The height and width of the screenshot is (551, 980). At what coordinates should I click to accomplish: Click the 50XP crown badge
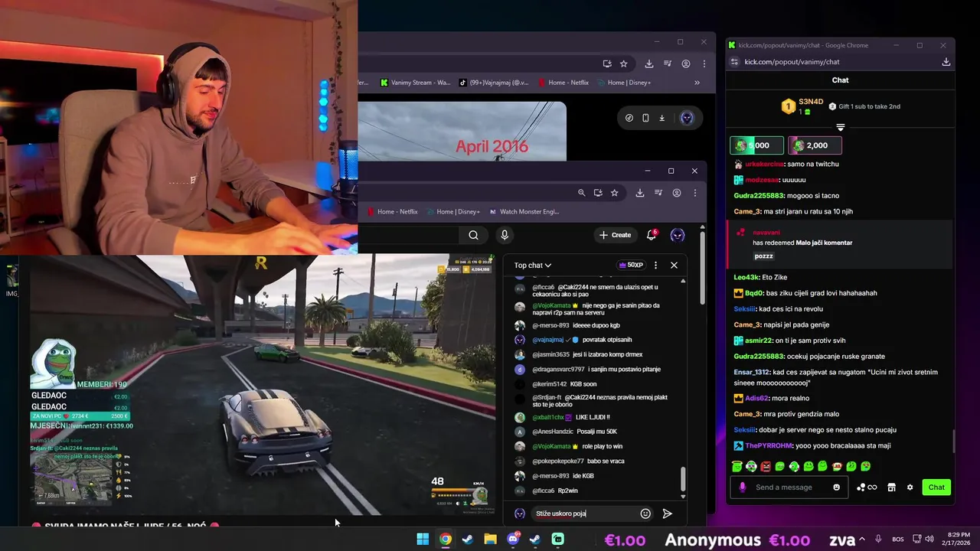point(631,265)
